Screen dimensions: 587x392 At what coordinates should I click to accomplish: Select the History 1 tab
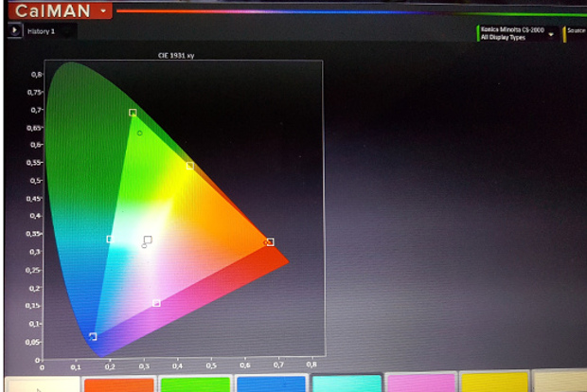coord(40,31)
